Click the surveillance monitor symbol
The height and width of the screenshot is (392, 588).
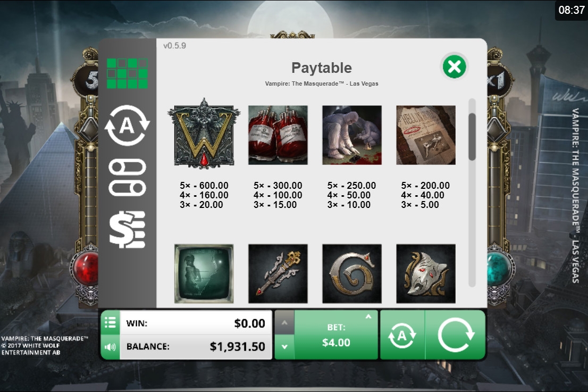(204, 273)
